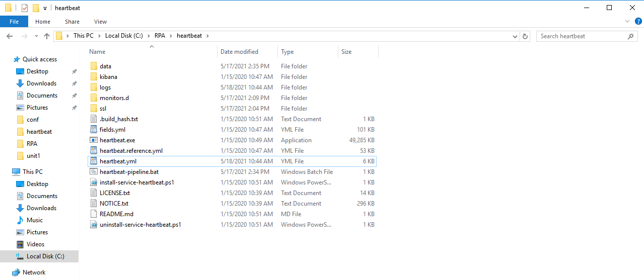644x279 pixels.
Task: Click the data folder icon
Action: pyautogui.click(x=94, y=66)
